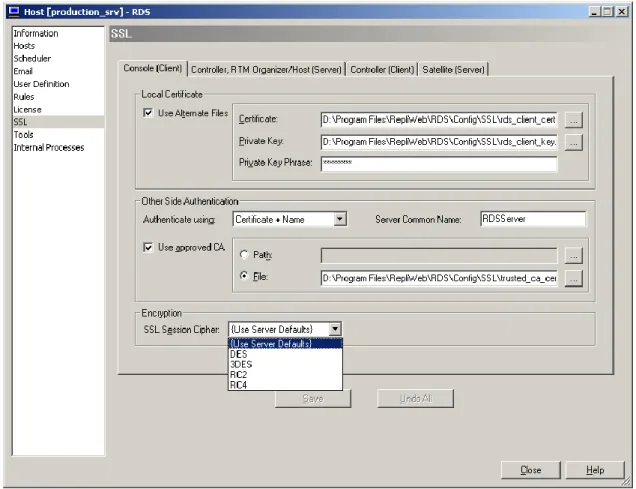The width and height of the screenshot is (636, 489).
Task: Click the Certificate path field
Action: pos(439,120)
